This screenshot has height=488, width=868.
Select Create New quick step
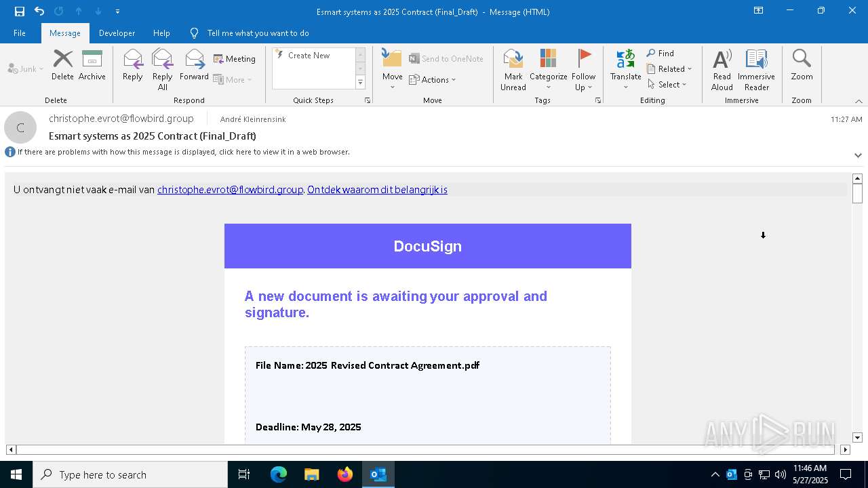click(x=309, y=56)
